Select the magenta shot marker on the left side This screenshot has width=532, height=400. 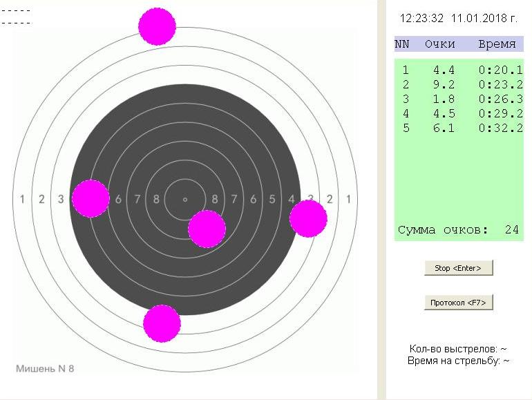point(91,198)
